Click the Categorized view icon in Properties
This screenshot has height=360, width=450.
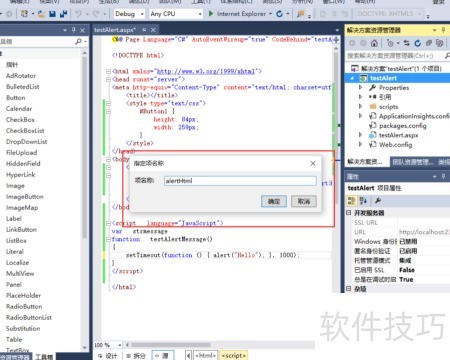click(352, 200)
